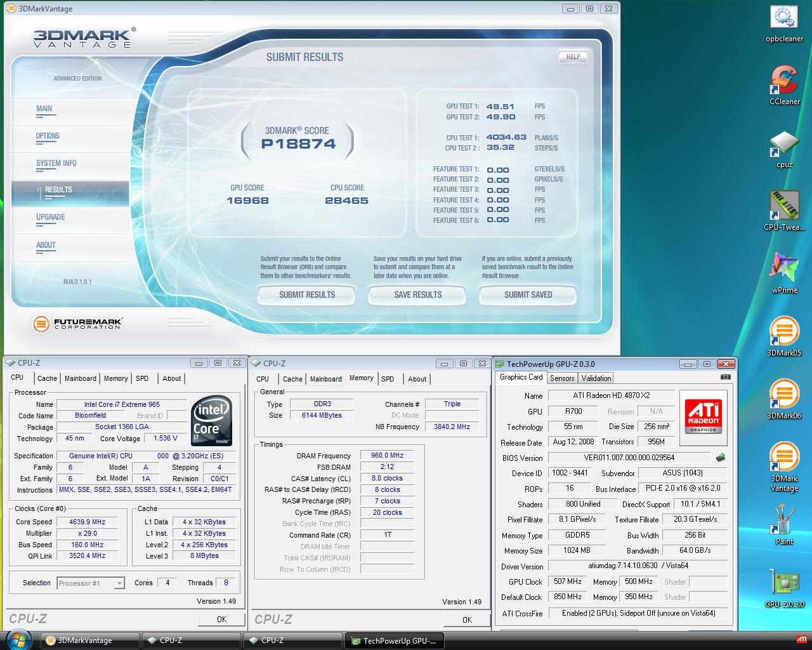Switch to TechPowerUp GPU-Z taskbar button
The height and width of the screenshot is (650, 812).
[394, 640]
